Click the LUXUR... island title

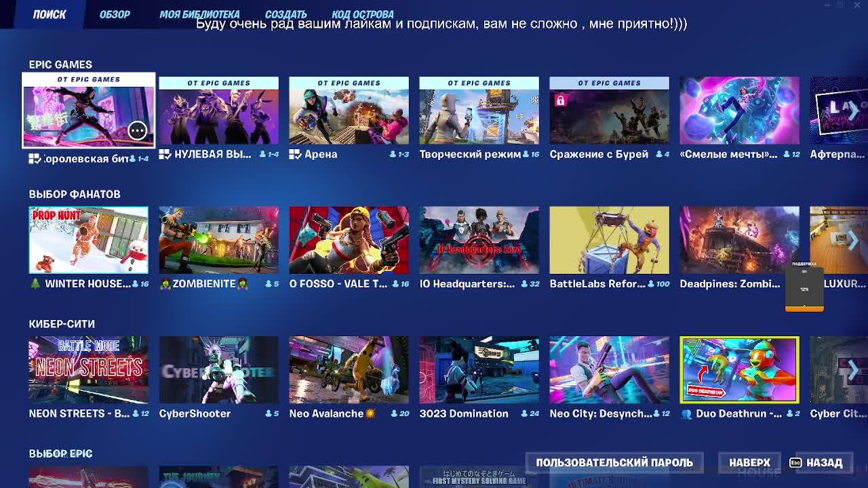pyautogui.click(x=845, y=284)
